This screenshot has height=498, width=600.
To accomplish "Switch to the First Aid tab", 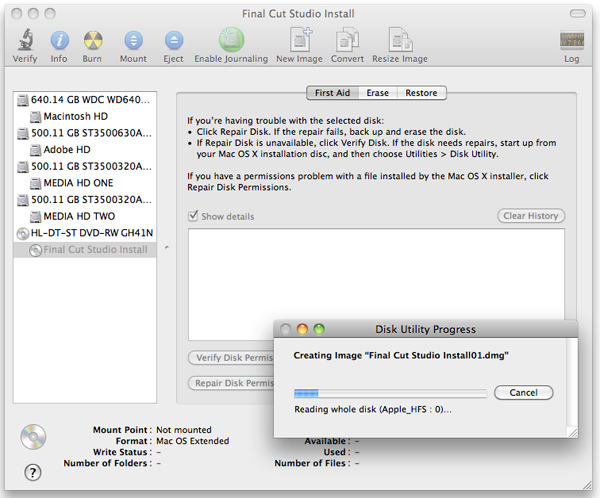I will click(x=333, y=93).
